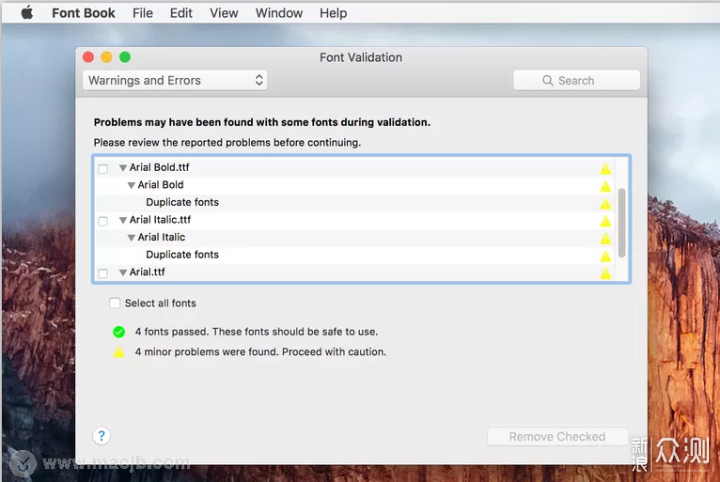The height and width of the screenshot is (482, 720).
Task: Collapse the Arial Italic.ttf row
Action: coord(123,220)
